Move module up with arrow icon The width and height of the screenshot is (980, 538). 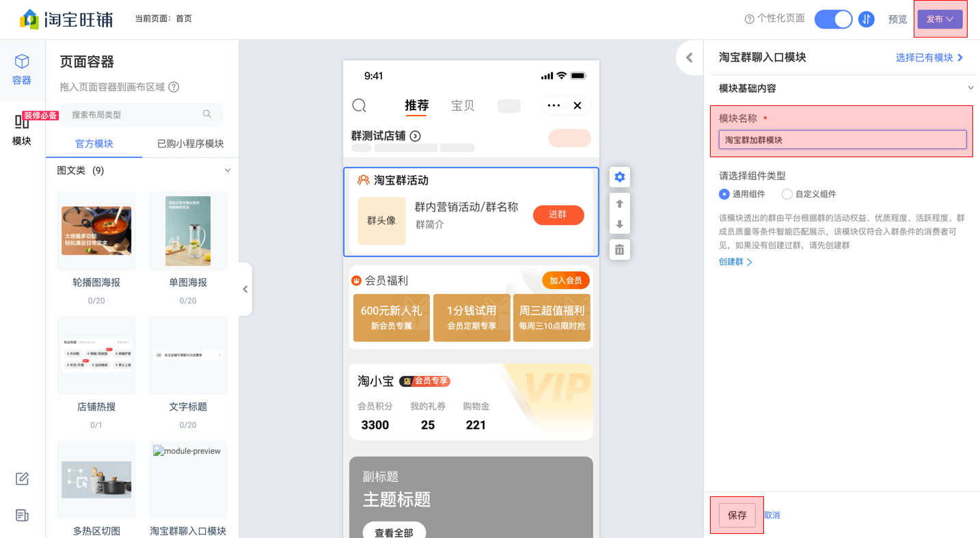point(619,204)
